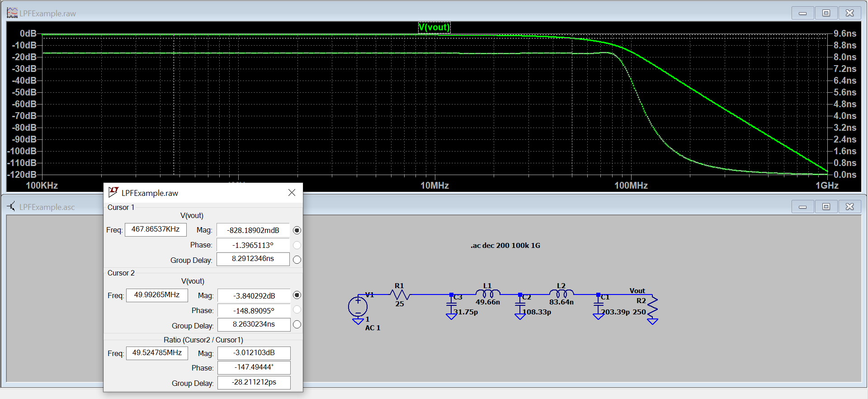Click the .ac dec 200 100k 1G directive

click(x=505, y=246)
